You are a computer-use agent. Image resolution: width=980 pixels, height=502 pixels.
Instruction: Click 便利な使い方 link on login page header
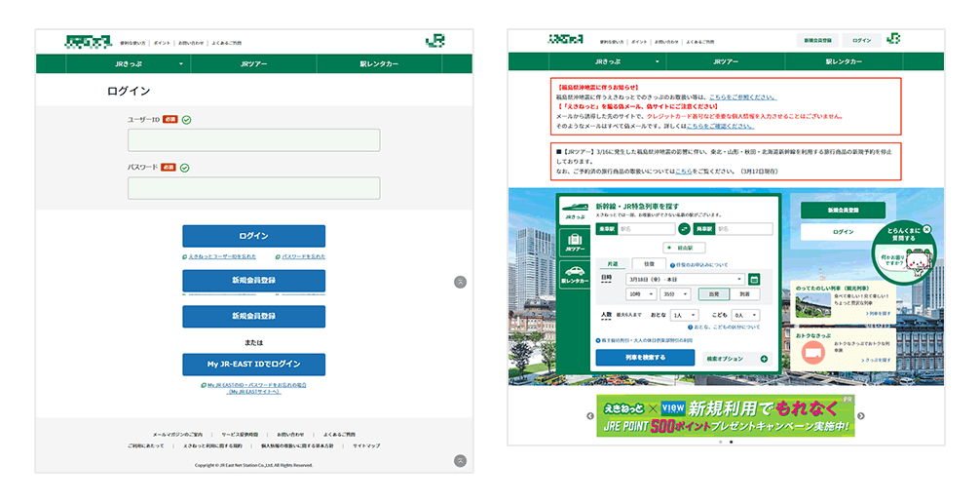132,43
